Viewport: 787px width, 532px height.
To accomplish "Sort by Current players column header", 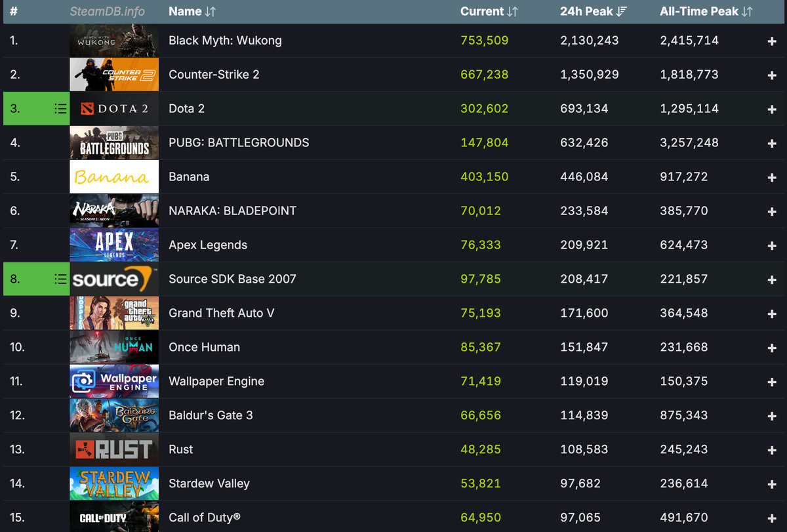I will point(489,11).
